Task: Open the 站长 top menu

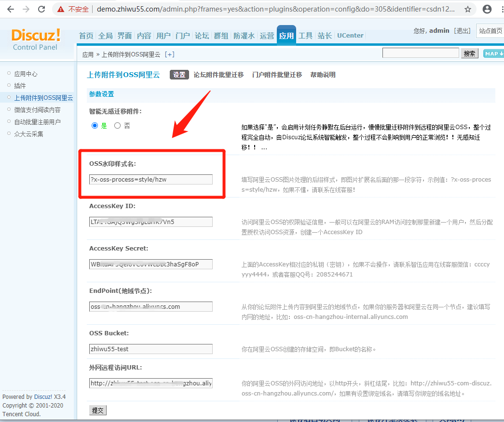Action: [x=325, y=35]
